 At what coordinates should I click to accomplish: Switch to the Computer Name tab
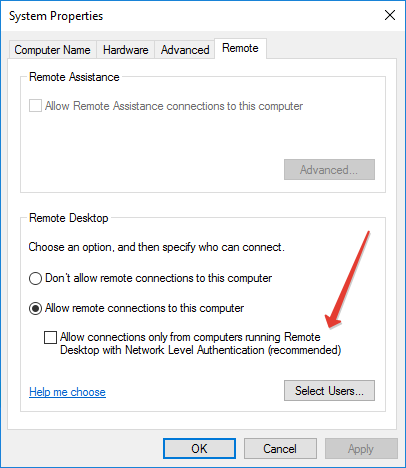[x=53, y=50]
